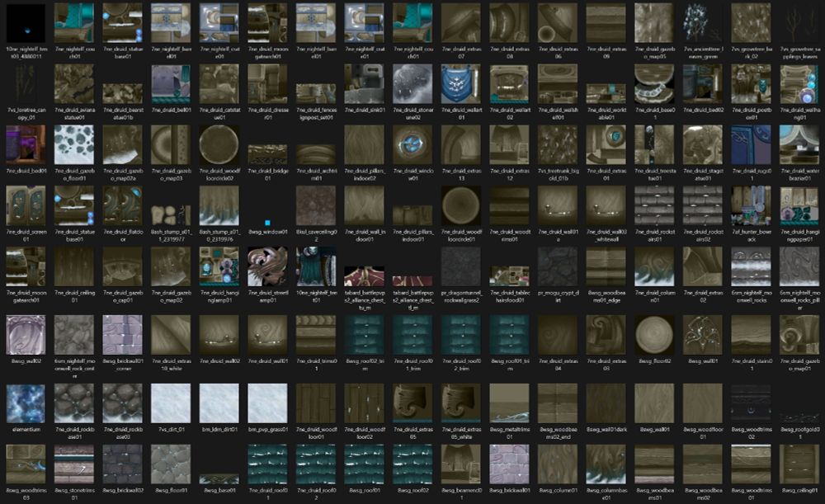The width and height of the screenshot is (825, 504).
Task: Click the 7ne_druid_bell01 texture
Action: [171, 84]
